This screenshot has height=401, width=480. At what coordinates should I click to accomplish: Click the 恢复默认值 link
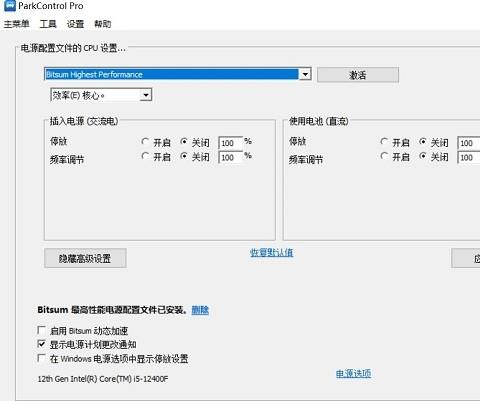(x=272, y=253)
